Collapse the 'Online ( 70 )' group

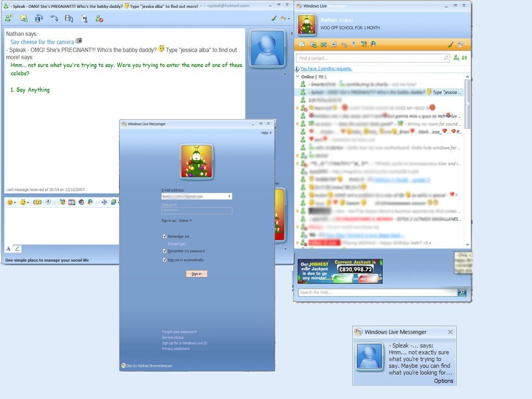[x=298, y=77]
